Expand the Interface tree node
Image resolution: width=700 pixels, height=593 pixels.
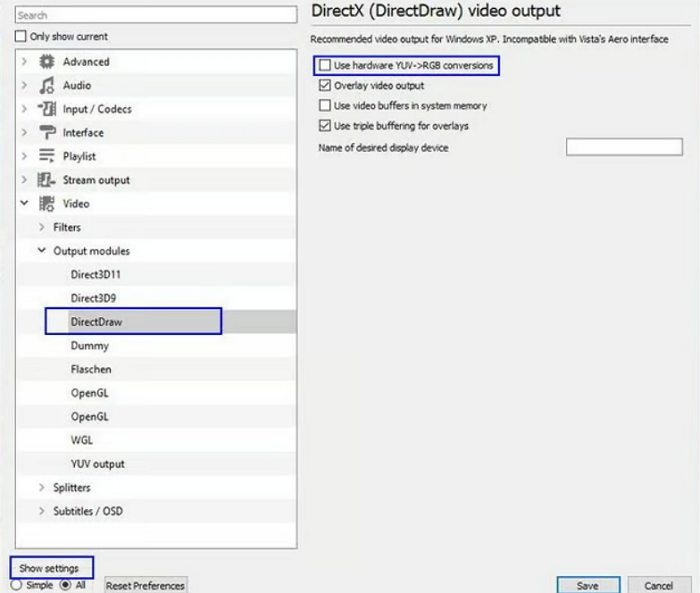pos(25,133)
